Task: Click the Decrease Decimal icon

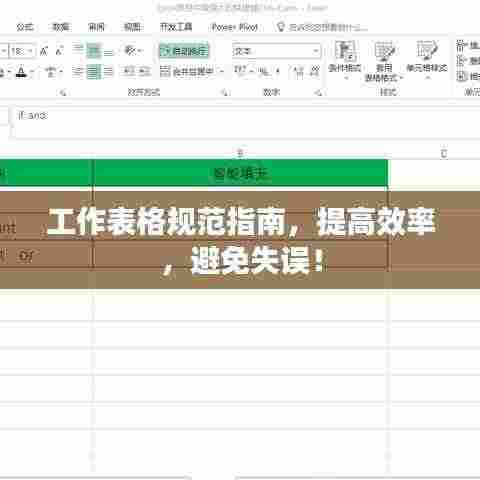Action: [315, 71]
